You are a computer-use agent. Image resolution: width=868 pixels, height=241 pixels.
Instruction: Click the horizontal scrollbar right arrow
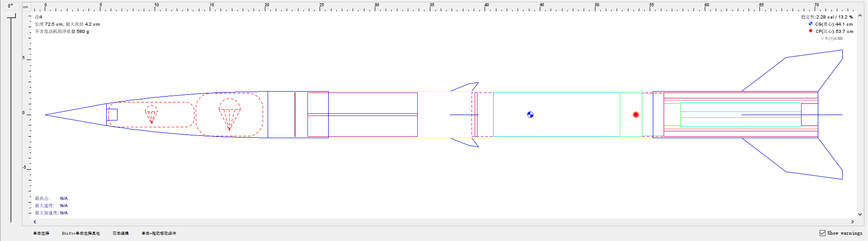point(853,222)
